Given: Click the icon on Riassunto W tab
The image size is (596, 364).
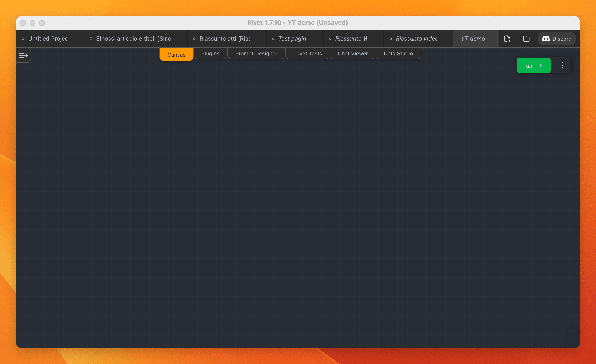Looking at the screenshot, I should [x=330, y=39].
